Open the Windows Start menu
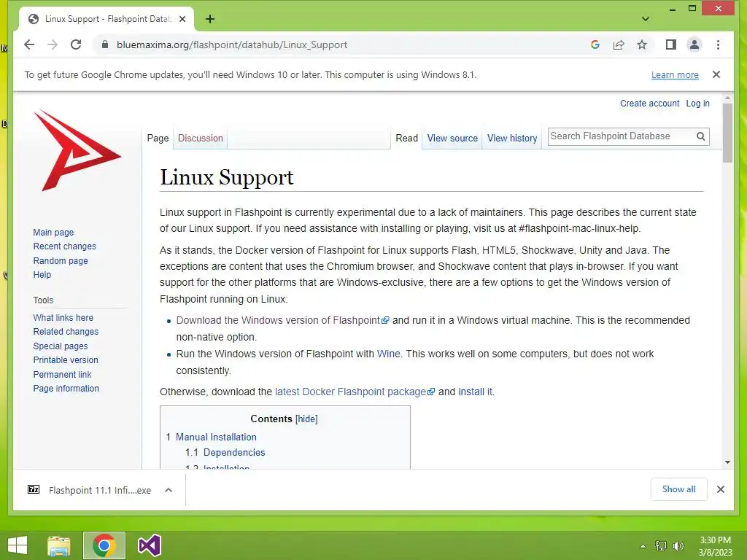747x560 pixels. [x=18, y=545]
